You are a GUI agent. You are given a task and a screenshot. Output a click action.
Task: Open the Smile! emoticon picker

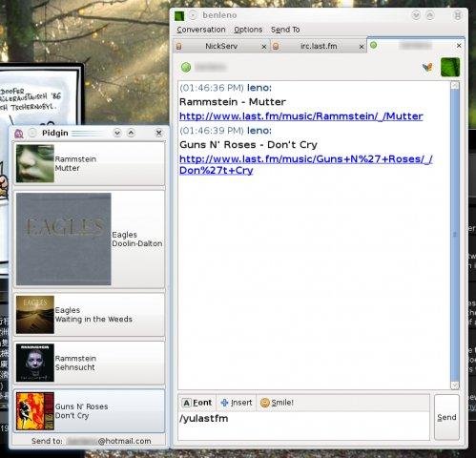click(x=277, y=403)
